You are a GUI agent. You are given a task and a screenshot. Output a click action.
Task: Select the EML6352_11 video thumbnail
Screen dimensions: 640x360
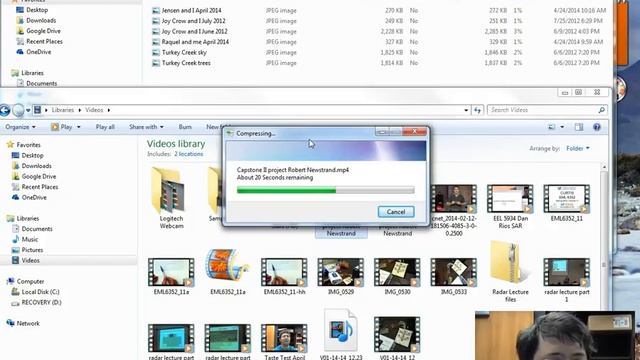pos(567,199)
